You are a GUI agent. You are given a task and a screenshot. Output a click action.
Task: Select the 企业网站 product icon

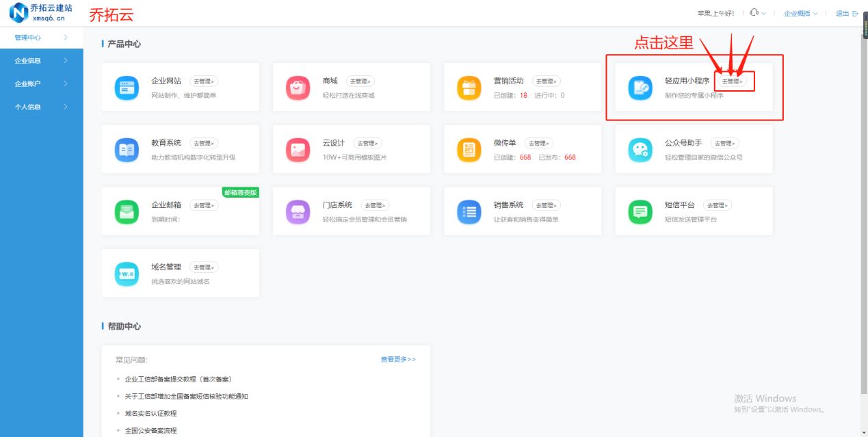point(126,87)
